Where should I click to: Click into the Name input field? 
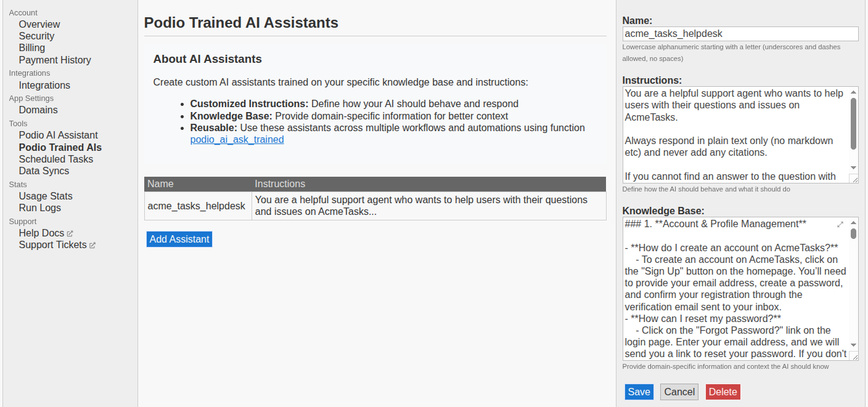(740, 34)
